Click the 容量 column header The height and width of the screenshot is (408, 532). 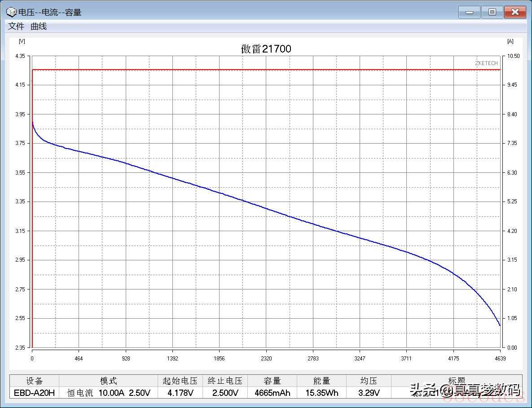(272, 381)
